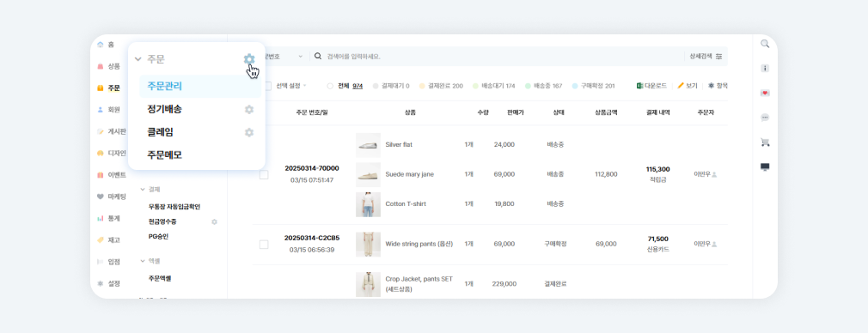The image size is (868, 333).
Task: Select the 전체 974 status filter
Action: click(345, 87)
